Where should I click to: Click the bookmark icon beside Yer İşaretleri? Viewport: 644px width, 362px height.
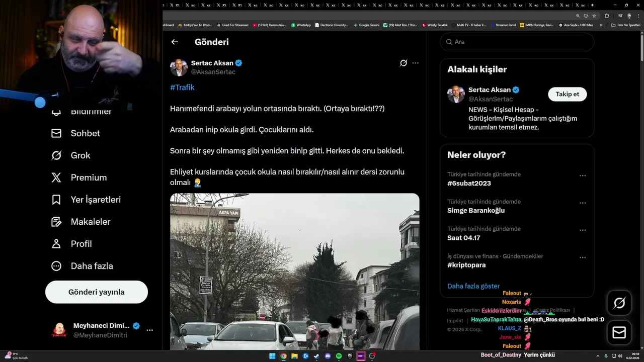[x=56, y=200]
